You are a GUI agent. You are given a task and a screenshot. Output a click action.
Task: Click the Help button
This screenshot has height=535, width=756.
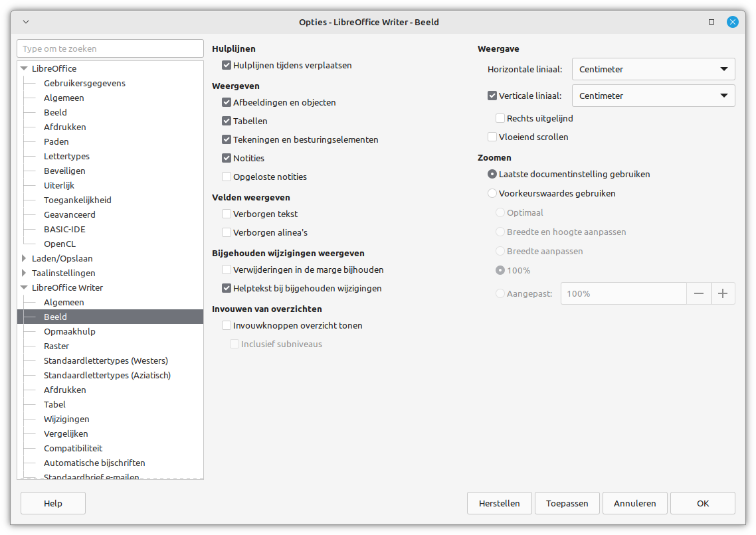click(x=53, y=503)
